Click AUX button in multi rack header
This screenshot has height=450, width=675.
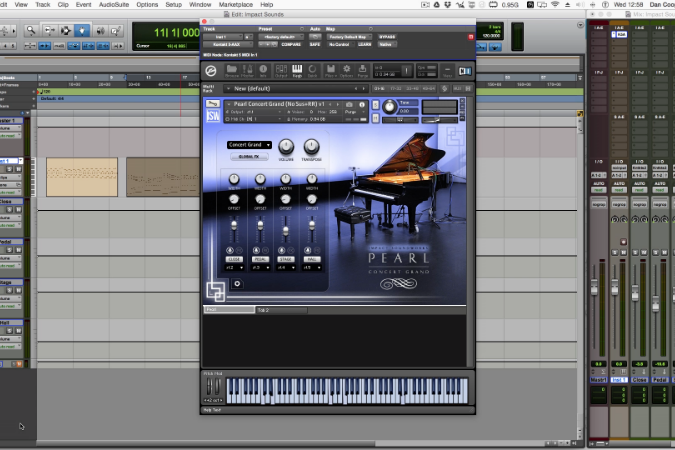(x=457, y=89)
